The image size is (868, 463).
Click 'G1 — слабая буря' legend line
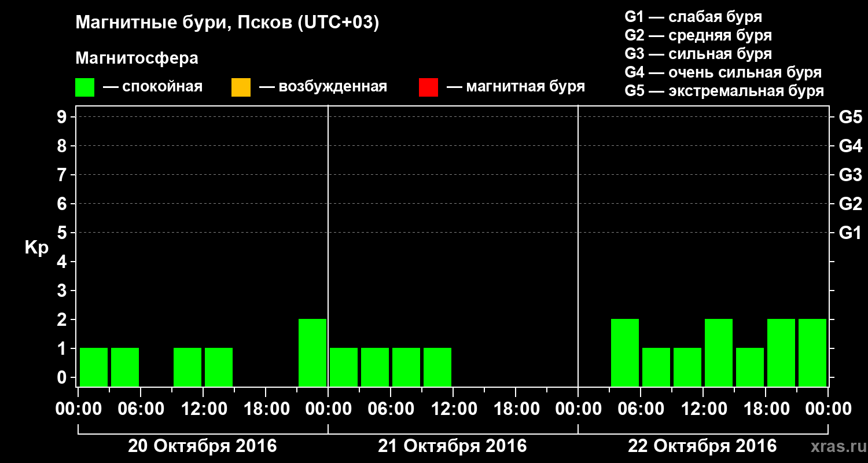pyautogui.click(x=693, y=17)
